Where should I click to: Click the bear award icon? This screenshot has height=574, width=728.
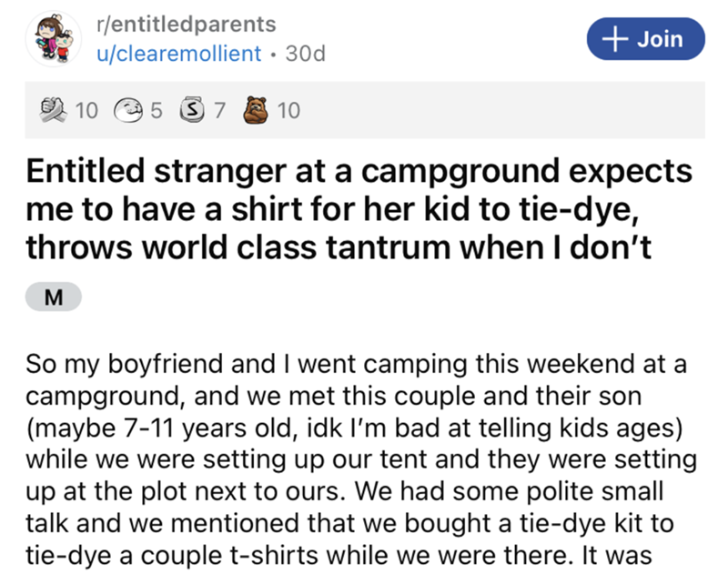coord(257,111)
